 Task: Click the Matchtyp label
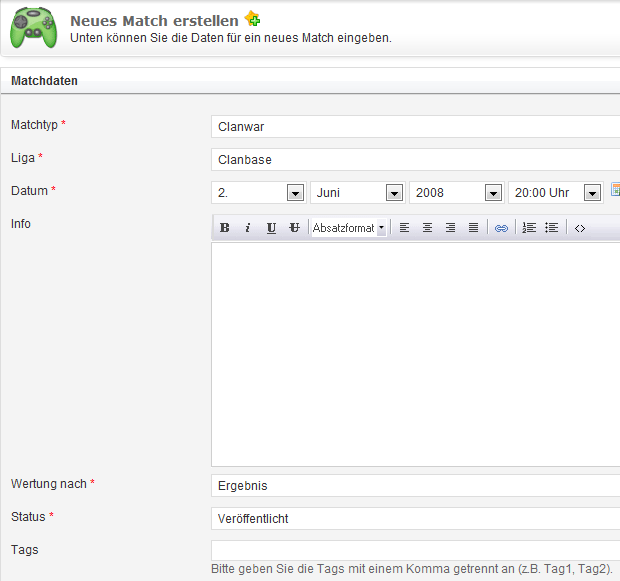[34, 125]
